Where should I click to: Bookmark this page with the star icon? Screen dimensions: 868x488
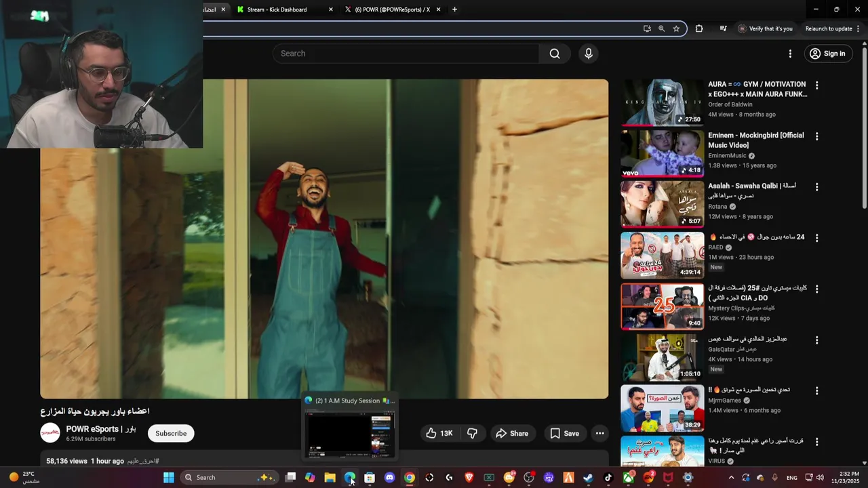coord(676,28)
